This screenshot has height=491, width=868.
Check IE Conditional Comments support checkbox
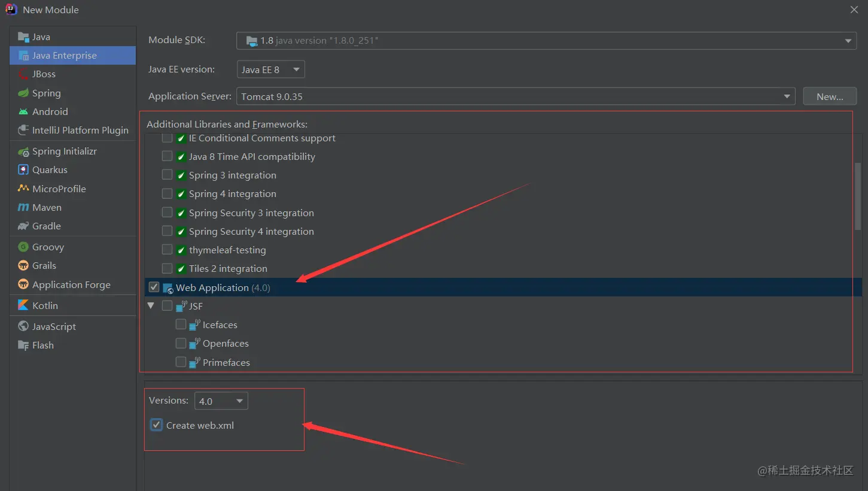point(167,138)
